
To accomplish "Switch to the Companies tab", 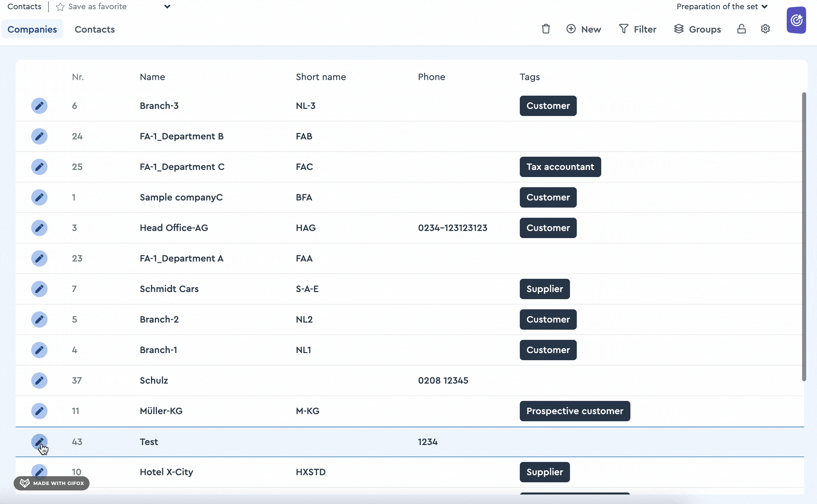I will click(x=32, y=28).
